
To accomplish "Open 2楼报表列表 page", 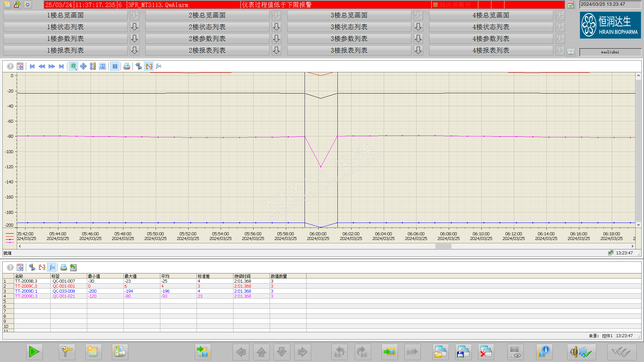I will pyautogui.click(x=207, y=50).
